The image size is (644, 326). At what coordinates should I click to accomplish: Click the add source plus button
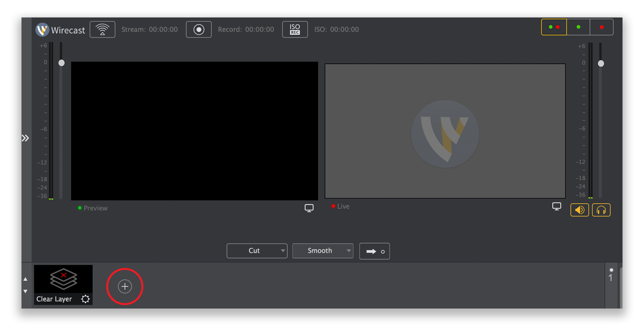pos(125,286)
